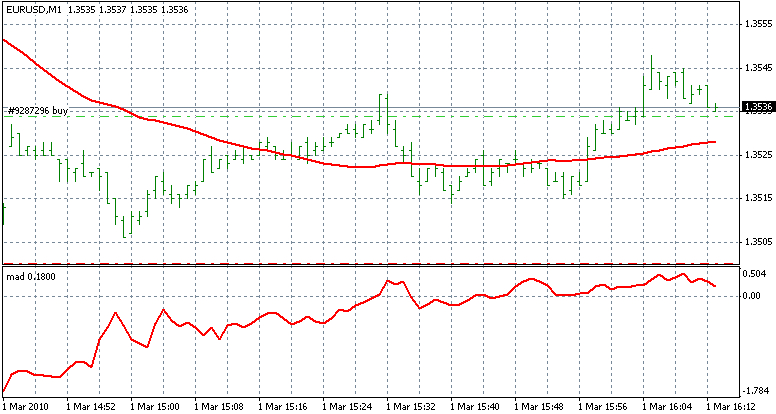Click the 1 Mar 16:04 time label
776x414 pixels.
pos(667,407)
